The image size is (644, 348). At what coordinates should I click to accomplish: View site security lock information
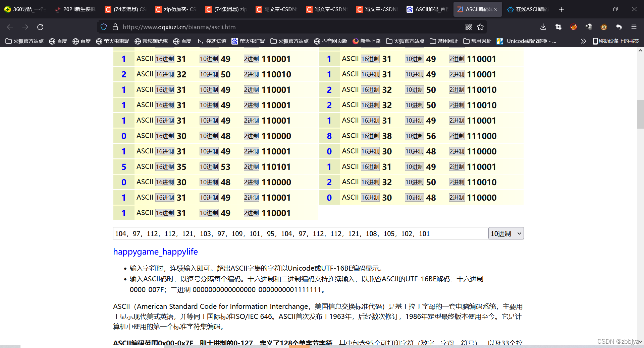point(115,27)
